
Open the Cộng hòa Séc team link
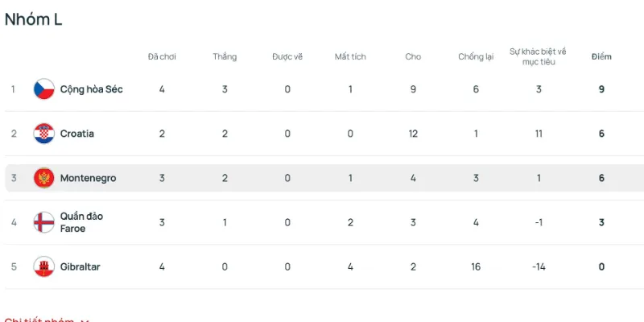pos(91,89)
